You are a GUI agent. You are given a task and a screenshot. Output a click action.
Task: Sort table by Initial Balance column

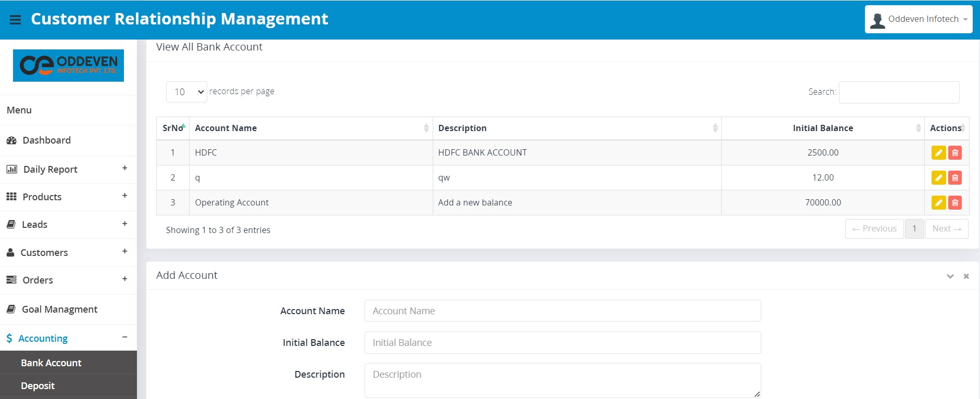pyautogui.click(x=822, y=128)
